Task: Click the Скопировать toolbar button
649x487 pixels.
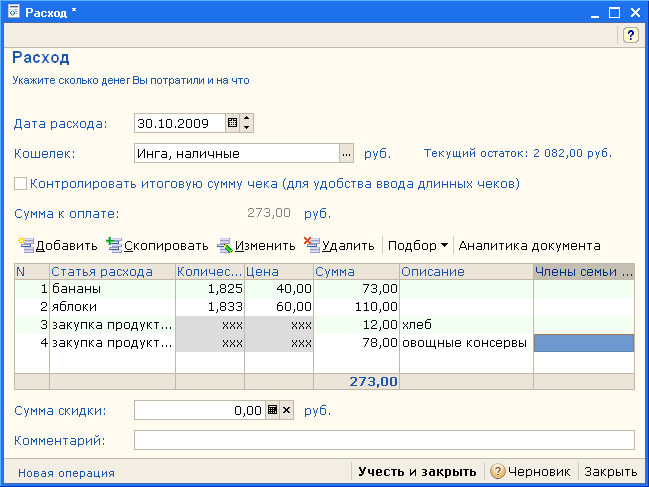Action: (x=157, y=245)
